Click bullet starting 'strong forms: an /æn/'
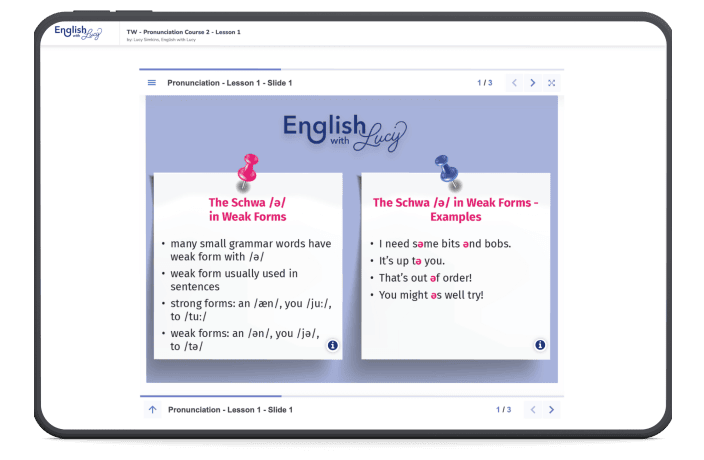Image resolution: width=704 pixels, height=460 pixels. pyautogui.click(x=251, y=310)
